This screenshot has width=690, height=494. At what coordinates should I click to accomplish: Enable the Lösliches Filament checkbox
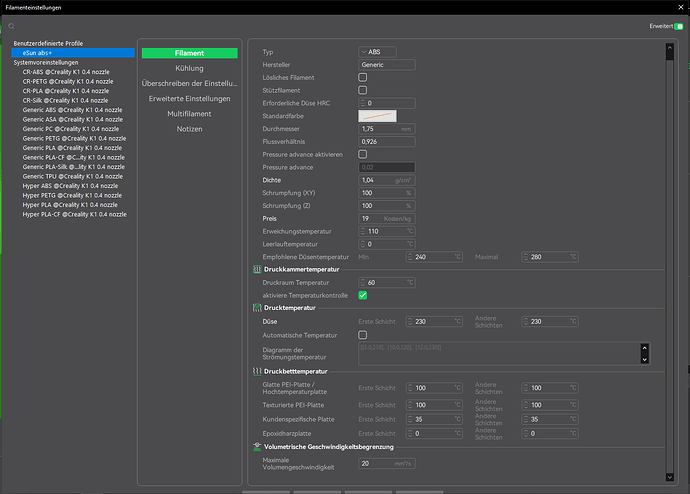pos(363,77)
